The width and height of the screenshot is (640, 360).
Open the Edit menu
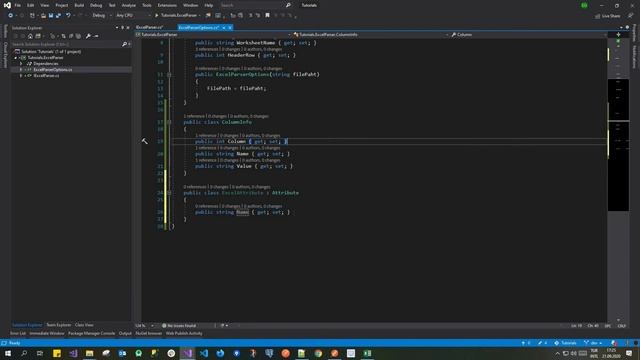point(31,5)
